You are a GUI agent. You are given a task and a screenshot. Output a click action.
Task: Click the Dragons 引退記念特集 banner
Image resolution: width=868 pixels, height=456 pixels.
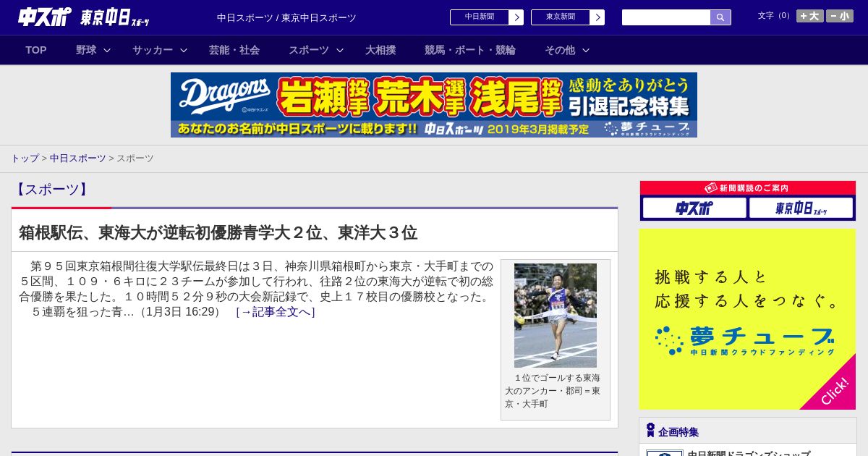(x=434, y=105)
